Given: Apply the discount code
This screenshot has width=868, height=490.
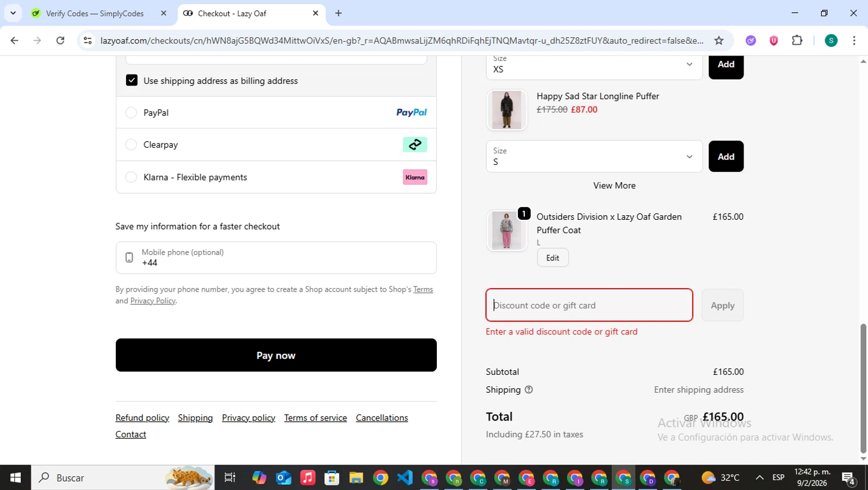Looking at the screenshot, I should pyautogui.click(x=723, y=305).
